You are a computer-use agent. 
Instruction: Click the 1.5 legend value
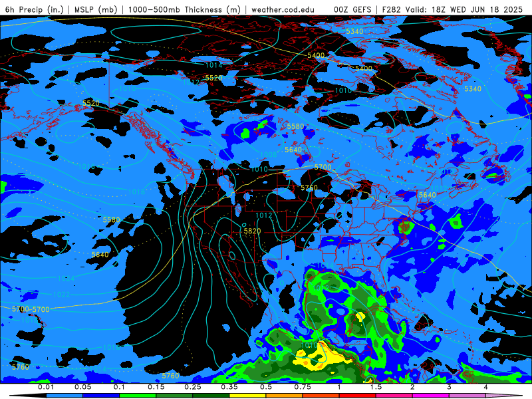[376, 387]
